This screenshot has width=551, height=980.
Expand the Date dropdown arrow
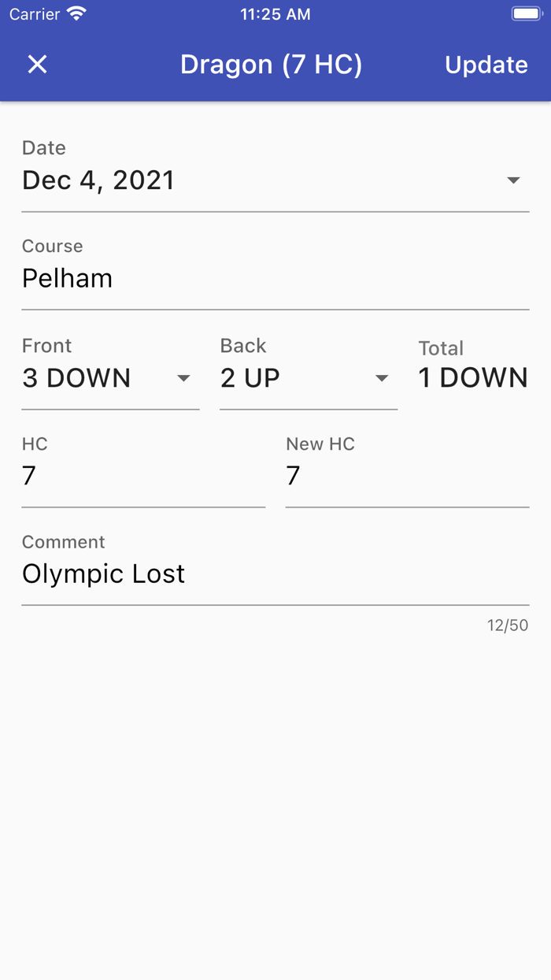(x=513, y=180)
